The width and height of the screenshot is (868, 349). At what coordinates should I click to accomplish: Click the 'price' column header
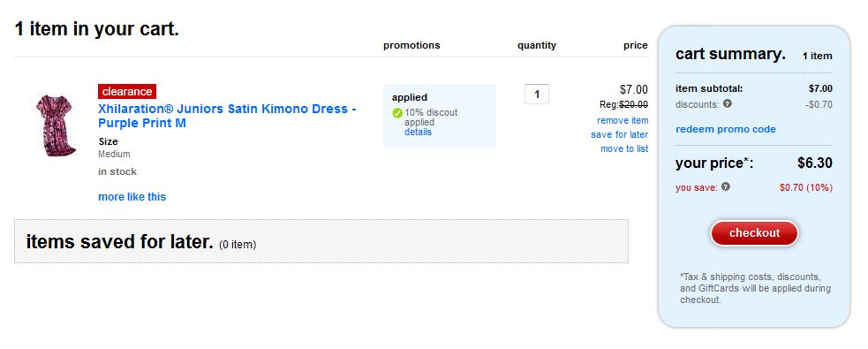[x=636, y=45]
